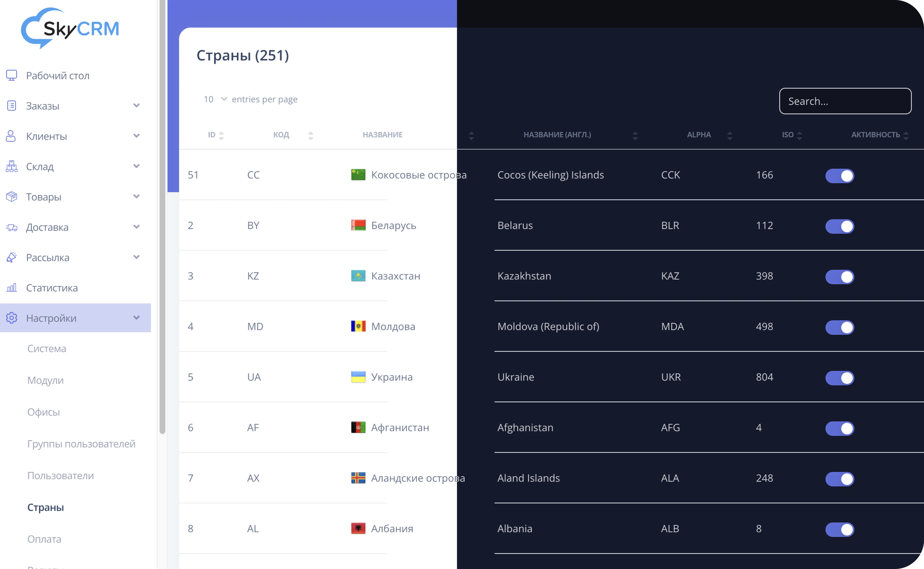This screenshot has width=924, height=569.
Task: Click the Cocos Islands flag icon
Action: tap(358, 175)
